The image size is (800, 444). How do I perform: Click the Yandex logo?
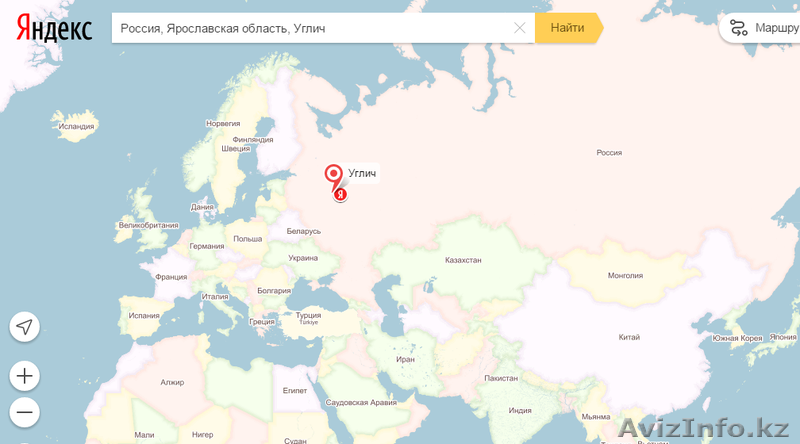coord(54,28)
